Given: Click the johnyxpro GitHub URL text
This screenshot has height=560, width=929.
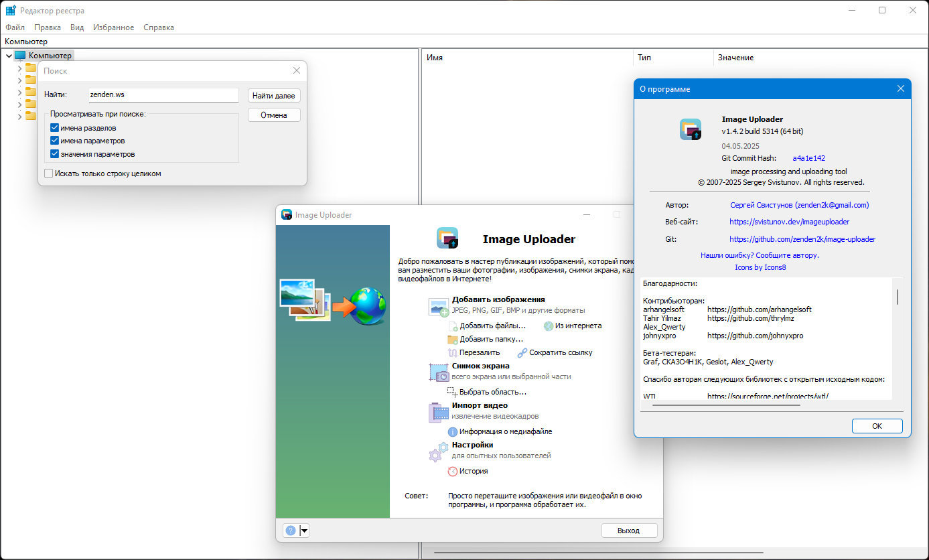Looking at the screenshot, I should coord(755,336).
